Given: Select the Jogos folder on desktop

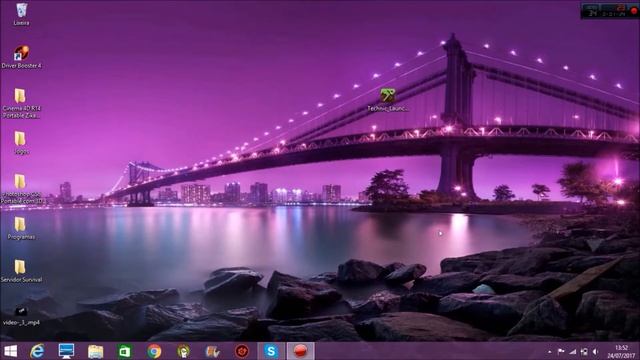Looking at the screenshot, I should click(21, 142).
